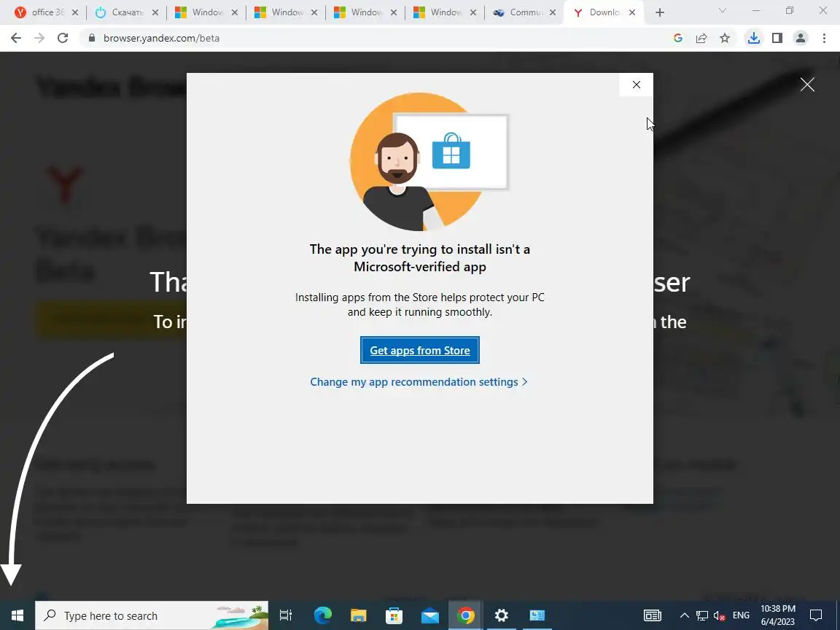Viewport: 840px width, 630px height.
Task: Open File Explorer from taskbar
Action: pos(359,615)
